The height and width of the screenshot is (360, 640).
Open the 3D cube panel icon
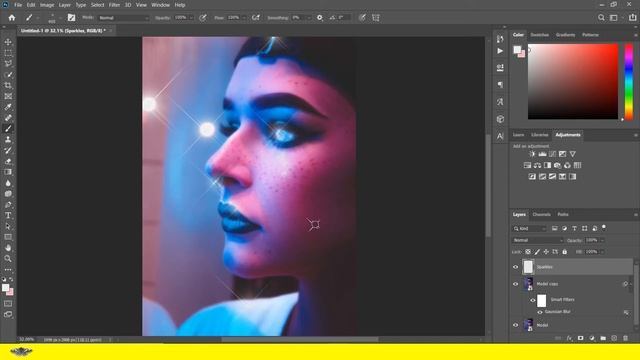tap(500, 119)
